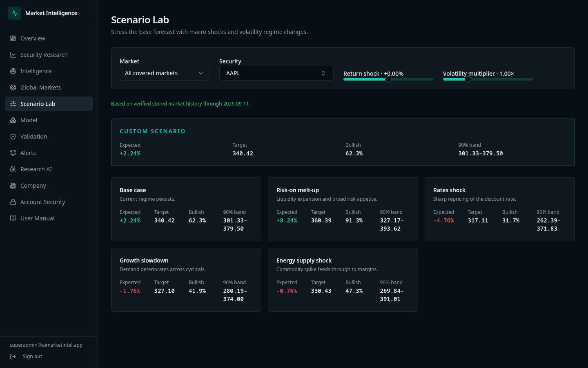Open the Market dropdown
This screenshot has width=588, height=368.
[x=165, y=73]
